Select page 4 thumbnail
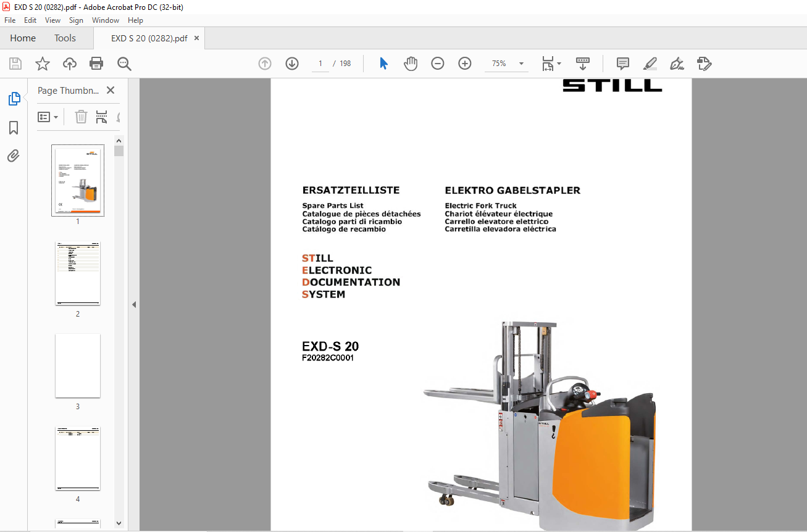This screenshot has width=807, height=532. pos(78,459)
